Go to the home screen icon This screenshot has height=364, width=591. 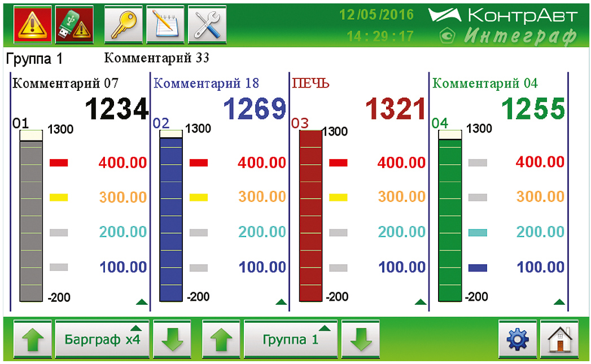point(559,340)
